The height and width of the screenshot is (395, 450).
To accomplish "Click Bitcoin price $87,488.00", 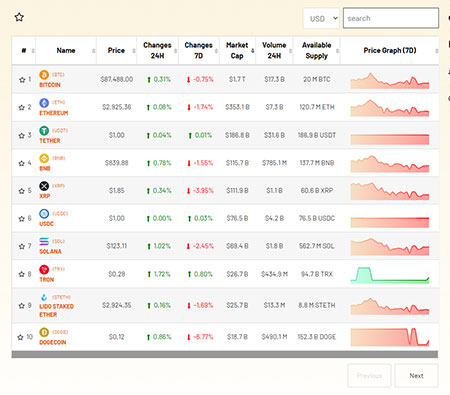I will 117,79.
